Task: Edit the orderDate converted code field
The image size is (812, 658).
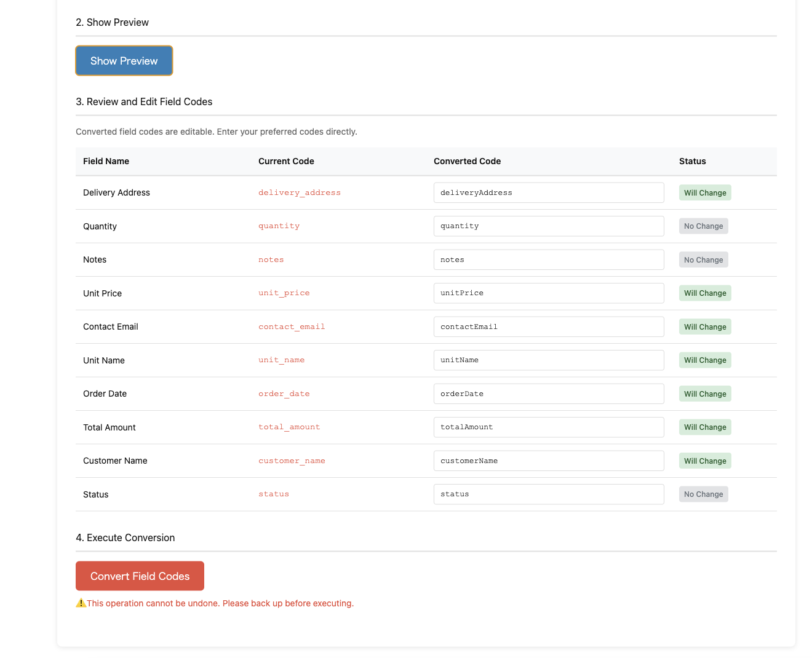Action: point(549,394)
